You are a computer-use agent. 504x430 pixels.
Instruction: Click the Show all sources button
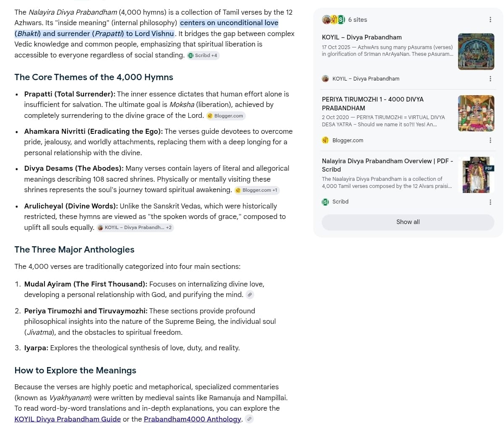[408, 222]
